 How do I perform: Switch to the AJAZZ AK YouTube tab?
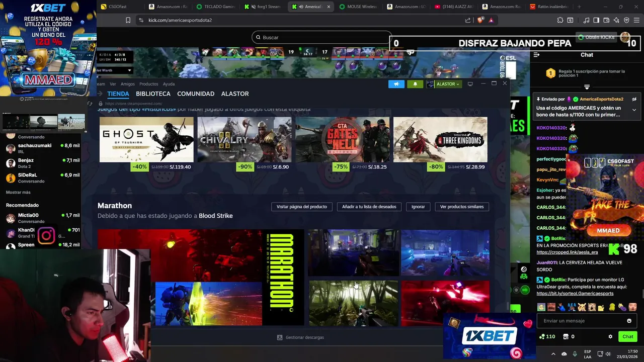(x=453, y=7)
